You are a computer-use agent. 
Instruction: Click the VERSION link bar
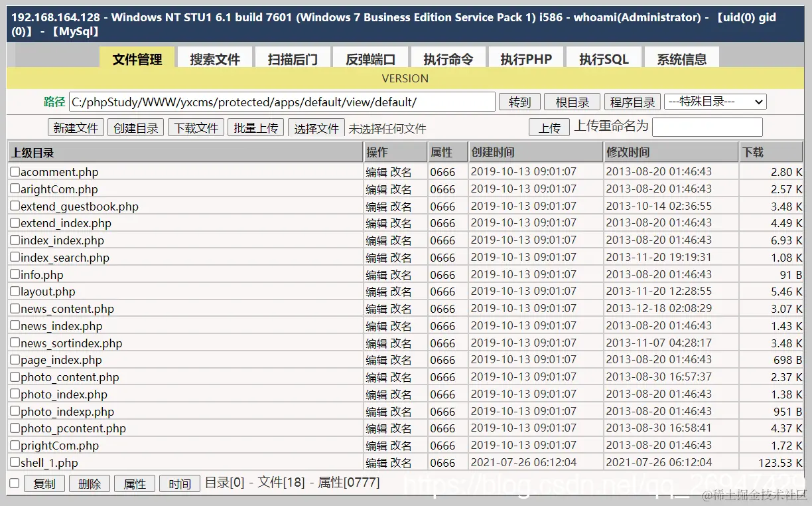[405, 78]
